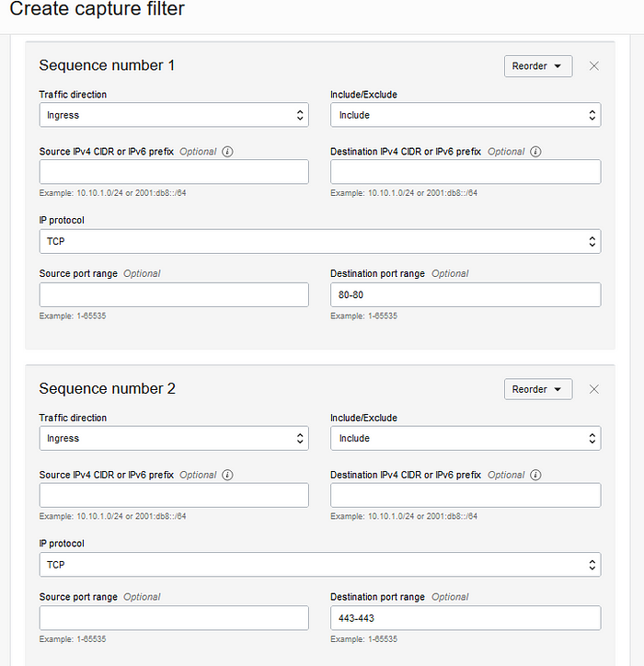Open Reorder menu for Sequence number 2
Screen dimensions: 644x666
(538, 389)
